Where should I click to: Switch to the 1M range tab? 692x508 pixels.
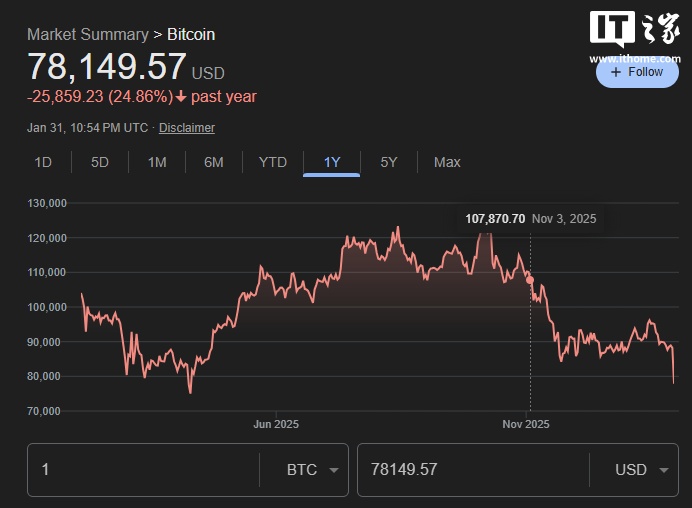pos(157,162)
